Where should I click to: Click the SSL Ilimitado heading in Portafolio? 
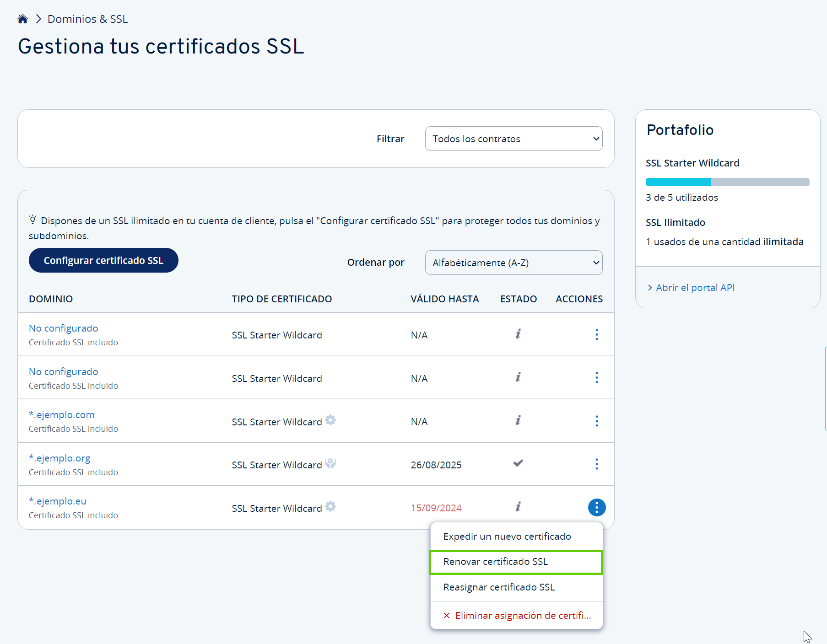pos(676,222)
